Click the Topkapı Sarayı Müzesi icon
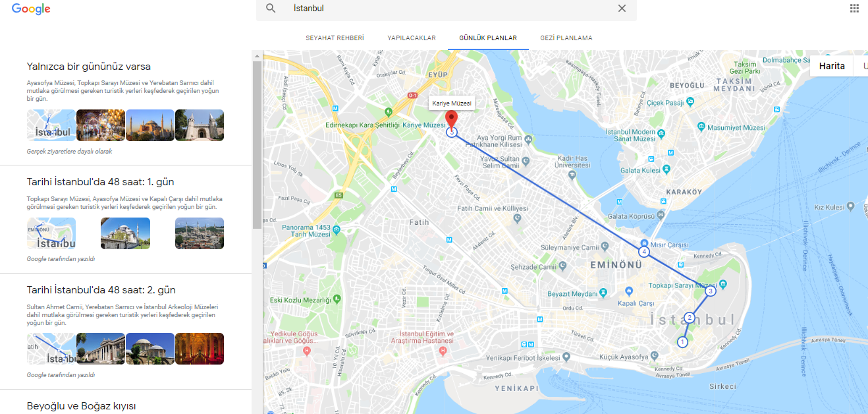868x414 pixels. (723, 285)
